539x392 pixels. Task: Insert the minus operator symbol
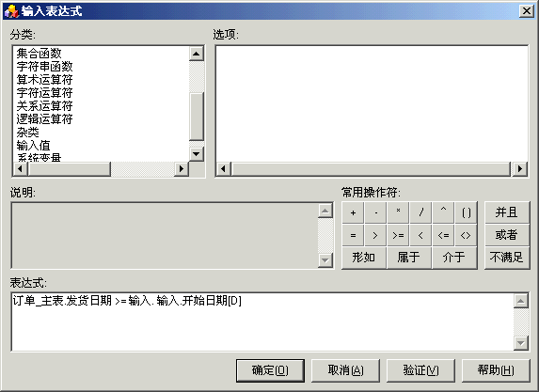(x=375, y=212)
